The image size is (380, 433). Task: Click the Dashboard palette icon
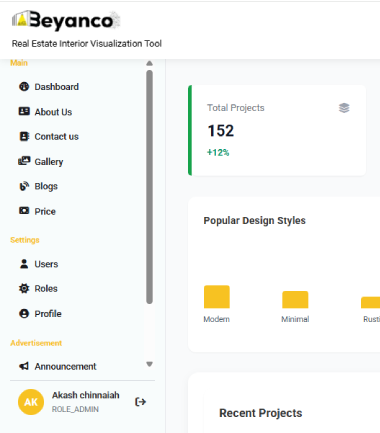tap(24, 87)
